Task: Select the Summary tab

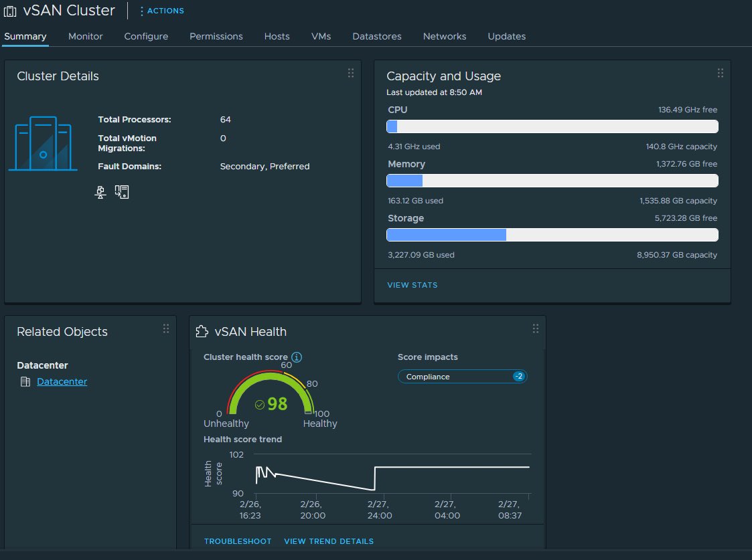Action: (x=25, y=36)
